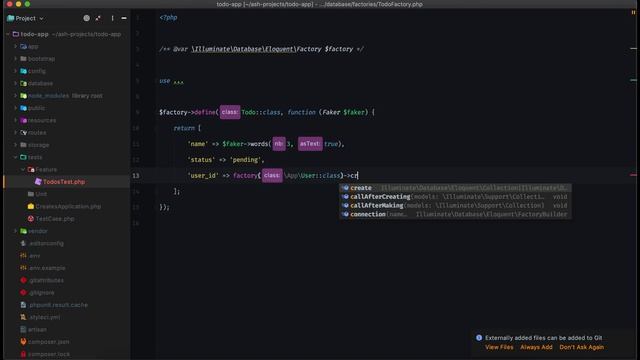Screen dimensions: 640x360
Task: Click the method icon beside 'create' suggestion
Action: 345,188
